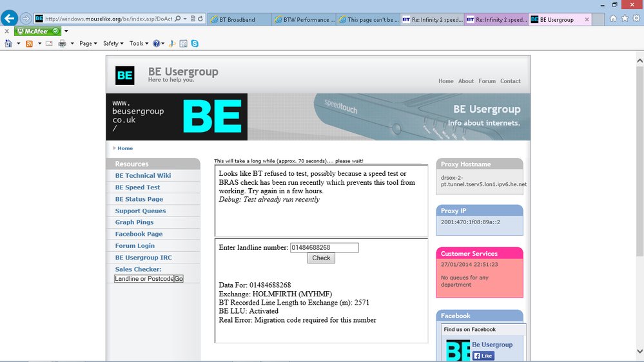Switch to the BTW Performance tab
Image resolution: width=644 pixels, height=362 pixels.
click(304, 19)
